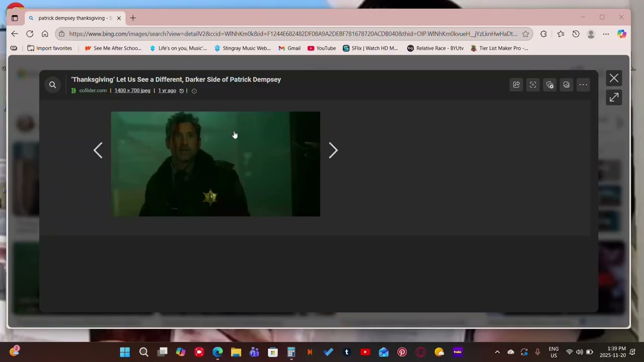Screen dimensions: 644x362
Task: Click the Patrick Dempsey sheriff image
Action: coord(215,164)
